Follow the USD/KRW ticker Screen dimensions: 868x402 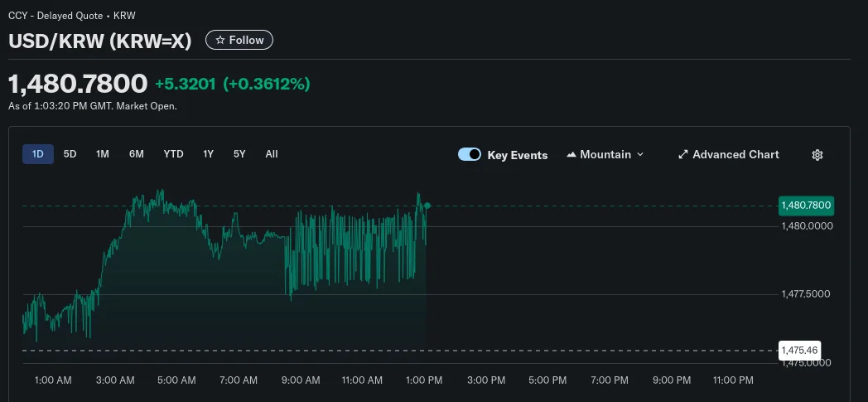(x=239, y=40)
